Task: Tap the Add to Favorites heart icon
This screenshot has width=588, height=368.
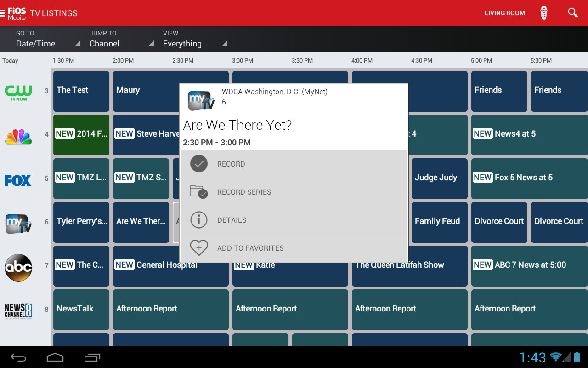Action: (199, 248)
